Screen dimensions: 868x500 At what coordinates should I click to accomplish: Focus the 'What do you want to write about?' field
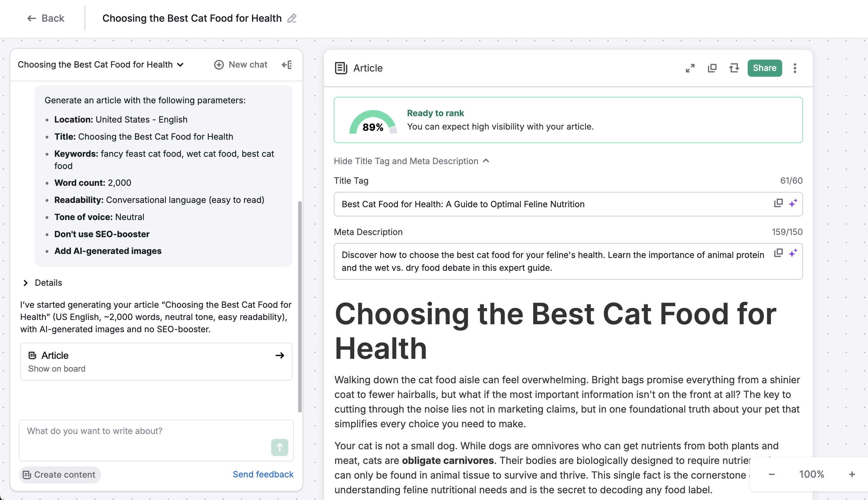coord(144,431)
